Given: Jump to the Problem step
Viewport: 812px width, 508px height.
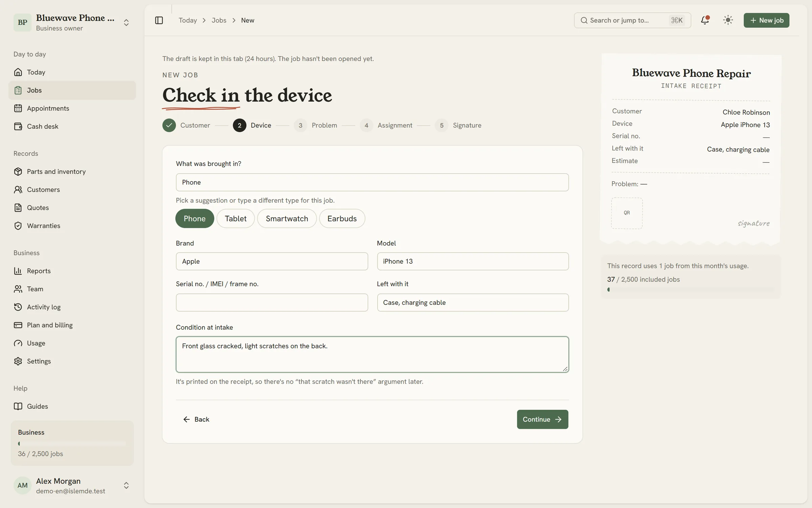Looking at the screenshot, I should tap(315, 125).
